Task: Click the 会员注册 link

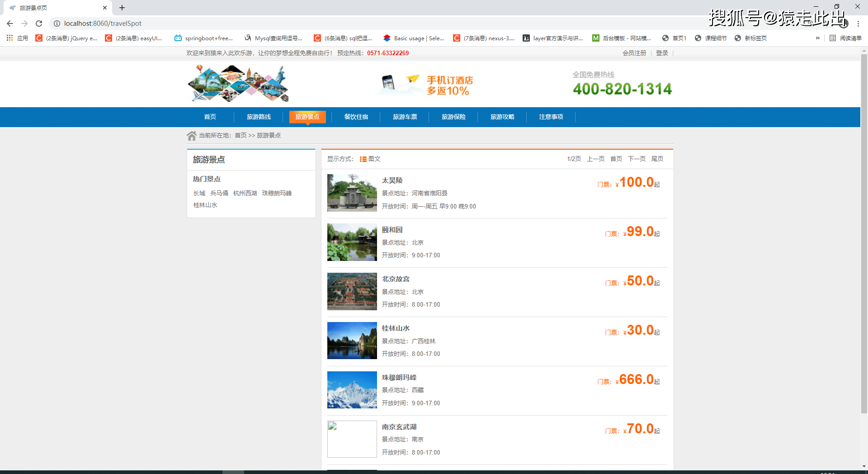Action: [x=634, y=53]
